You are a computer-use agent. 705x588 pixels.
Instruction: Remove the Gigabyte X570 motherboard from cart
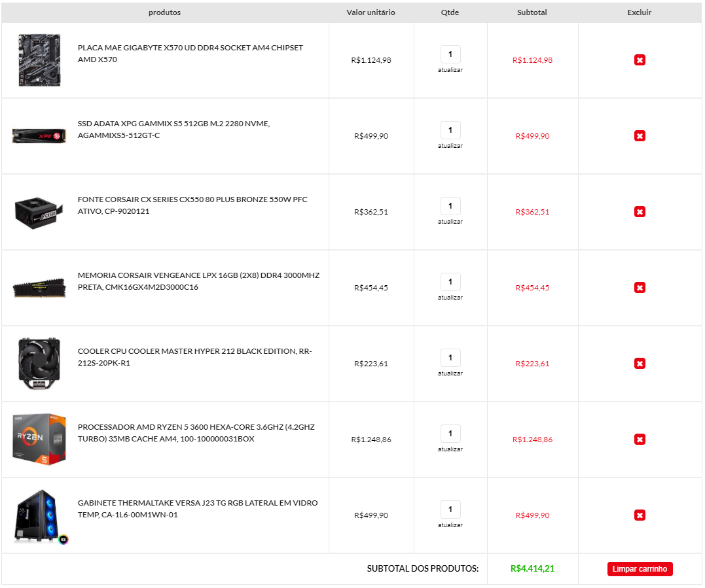(x=640, y=60)
